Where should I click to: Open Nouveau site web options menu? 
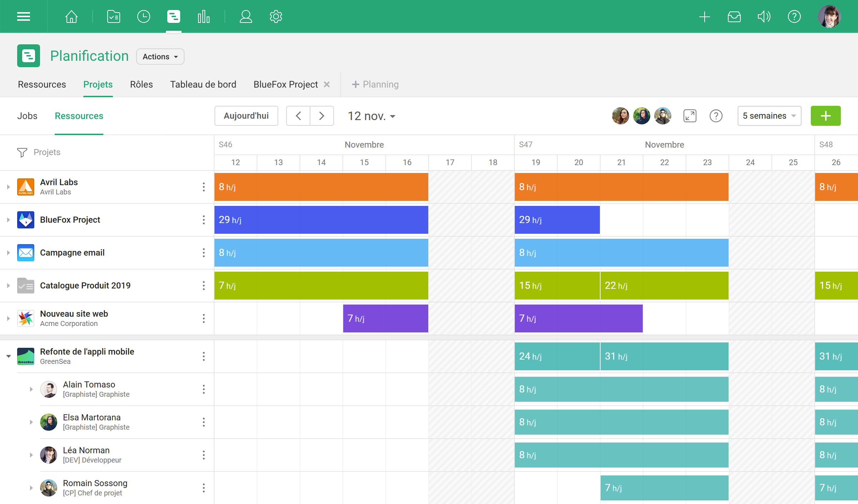(204, 318)
